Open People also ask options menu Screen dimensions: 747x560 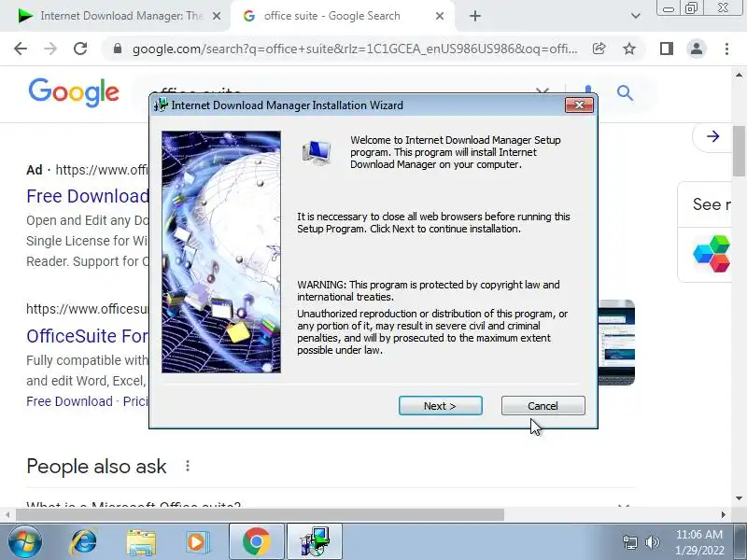(x=188, y=466)
